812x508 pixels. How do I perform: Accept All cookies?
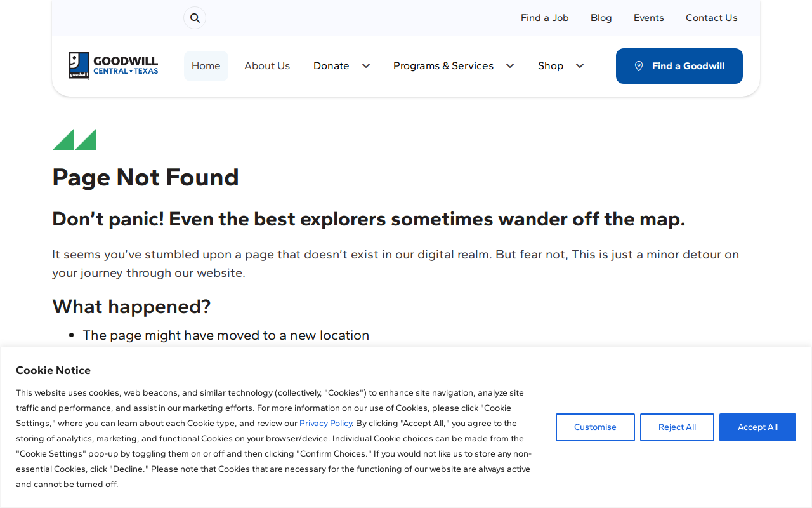(757, 427)
